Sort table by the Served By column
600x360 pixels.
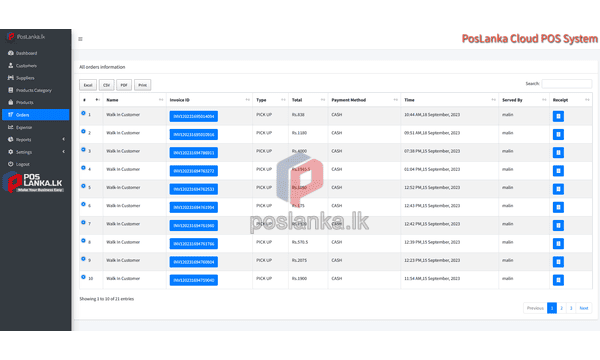click(x=524, y=100)
